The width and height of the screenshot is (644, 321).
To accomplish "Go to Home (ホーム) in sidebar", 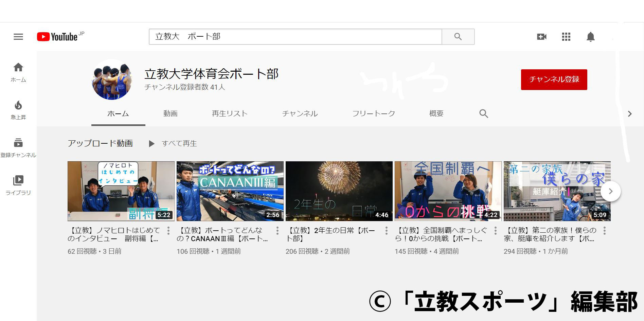I will [x=18, y=73].
